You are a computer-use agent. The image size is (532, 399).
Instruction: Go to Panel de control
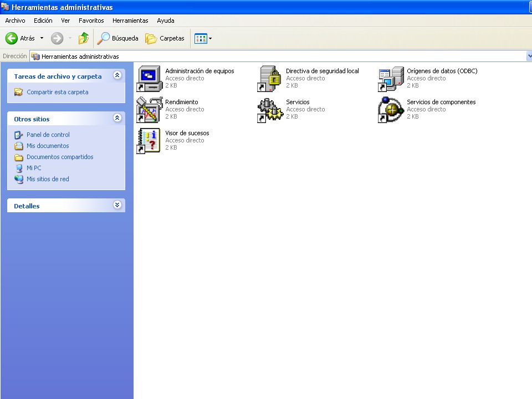[x=48, y=135]
